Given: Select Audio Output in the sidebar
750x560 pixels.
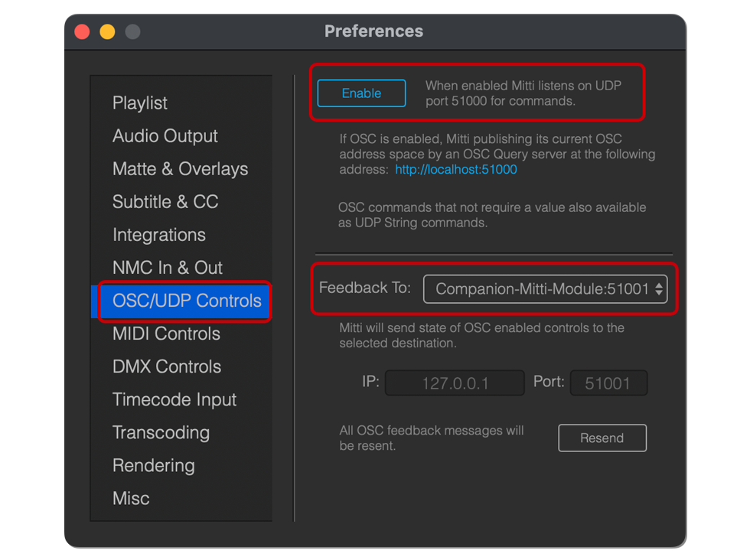Looking at the screenshot, I should point(165,136).
